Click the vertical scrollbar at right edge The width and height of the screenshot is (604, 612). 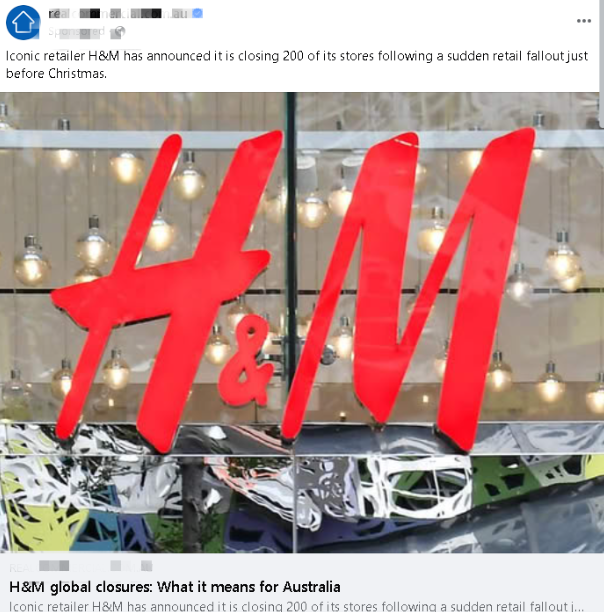[x=602, y=62]
